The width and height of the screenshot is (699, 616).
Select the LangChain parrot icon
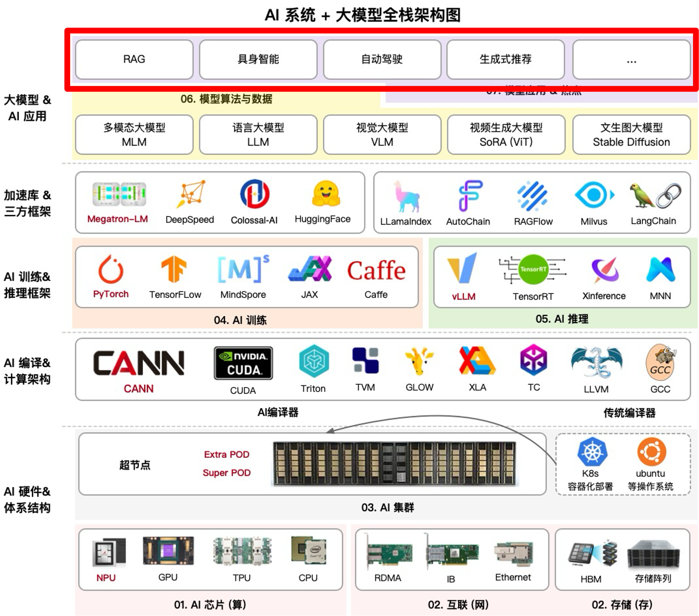coord(642,195)
